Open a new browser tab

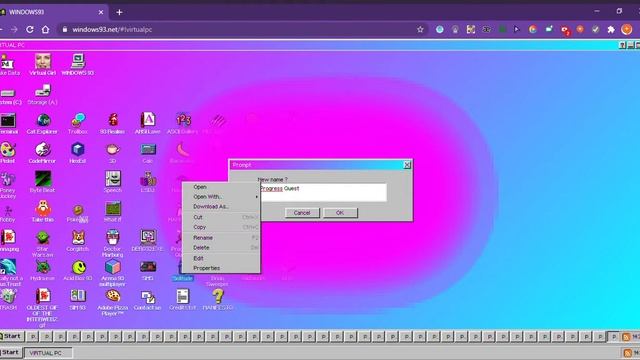point(119,12)
